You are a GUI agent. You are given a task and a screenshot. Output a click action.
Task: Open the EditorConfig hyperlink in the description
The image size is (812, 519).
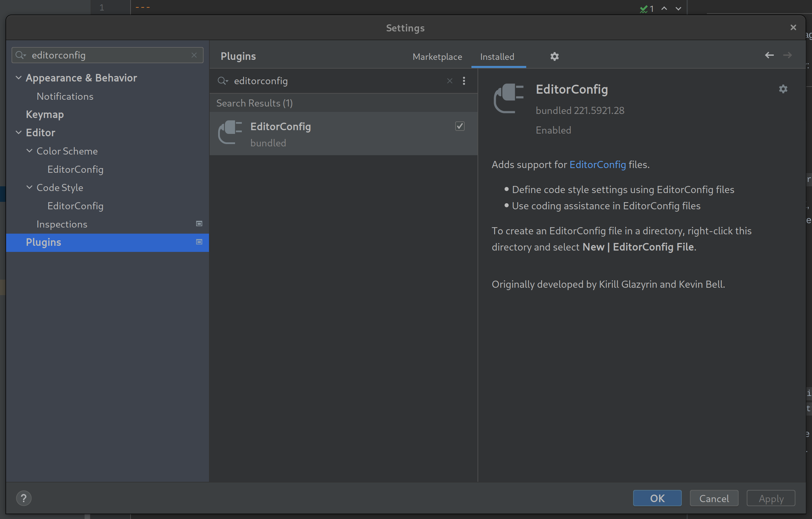click(x=597, y=164)
